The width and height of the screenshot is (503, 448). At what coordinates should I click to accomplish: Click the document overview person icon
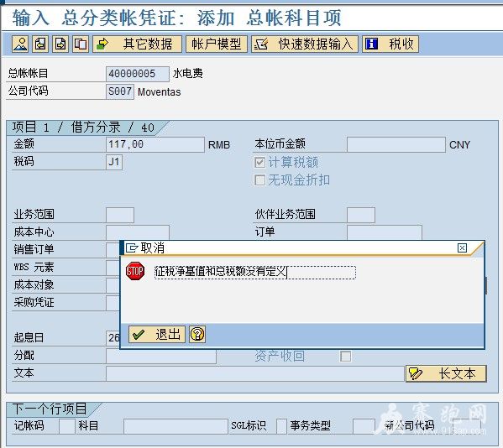[x=20, y=44]
